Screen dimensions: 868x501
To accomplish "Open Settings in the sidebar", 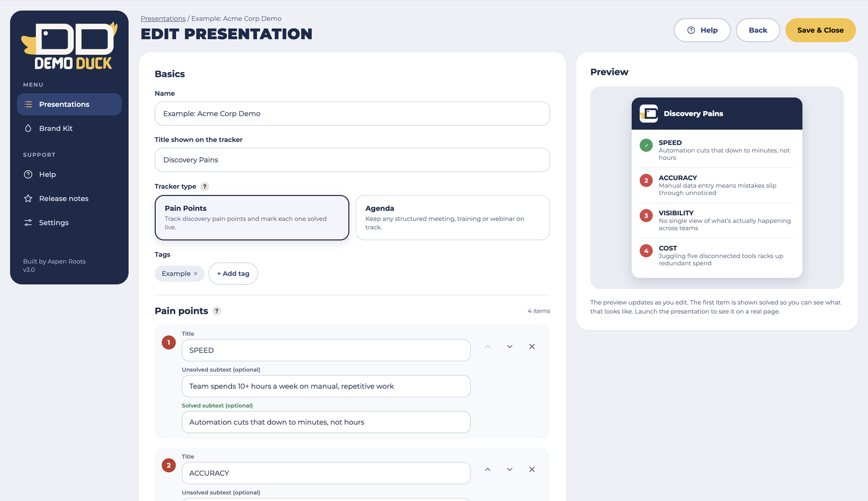I will 69,223.
